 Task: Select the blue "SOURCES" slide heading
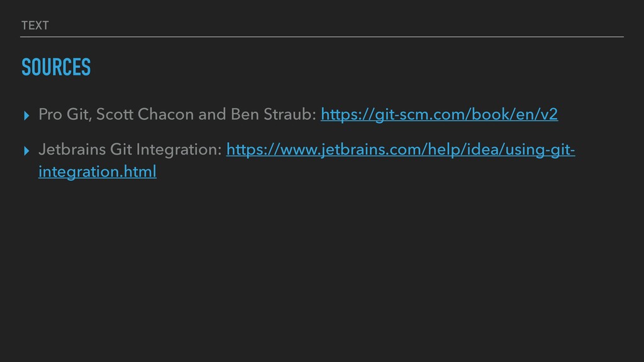(56, 67)
